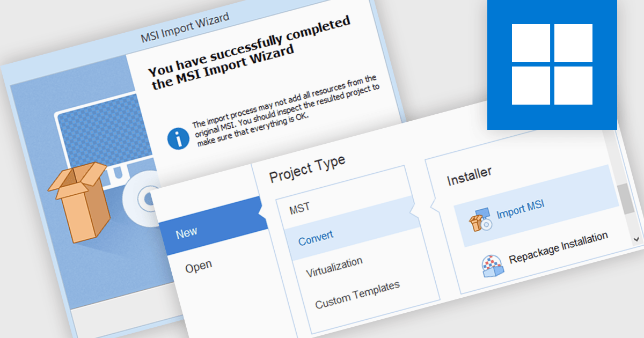The width and height of the screenshot is (644, 338).
Task: Choose MST project type
Action: point(299,208)
